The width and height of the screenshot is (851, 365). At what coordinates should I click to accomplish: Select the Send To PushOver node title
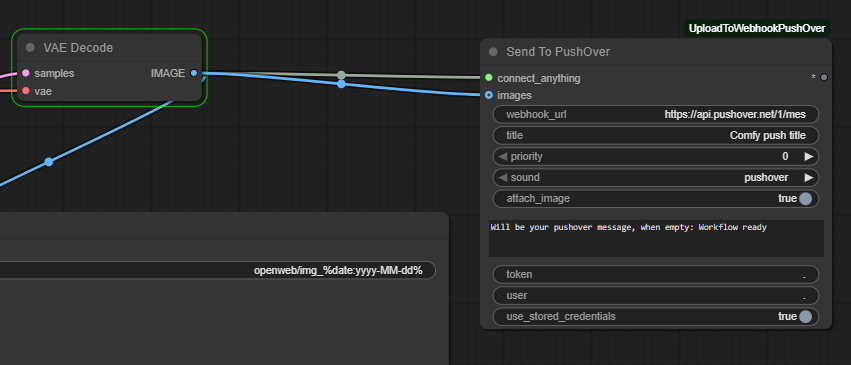pos(558,52)
